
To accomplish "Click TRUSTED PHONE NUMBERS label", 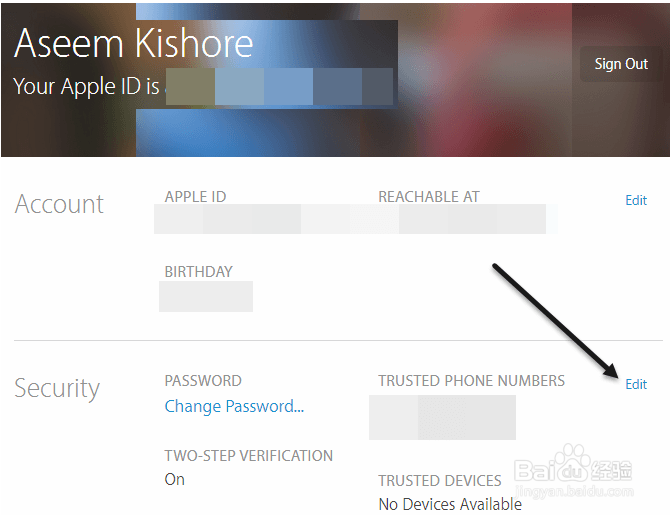I will pyautogui.click(x=471, y=381).
